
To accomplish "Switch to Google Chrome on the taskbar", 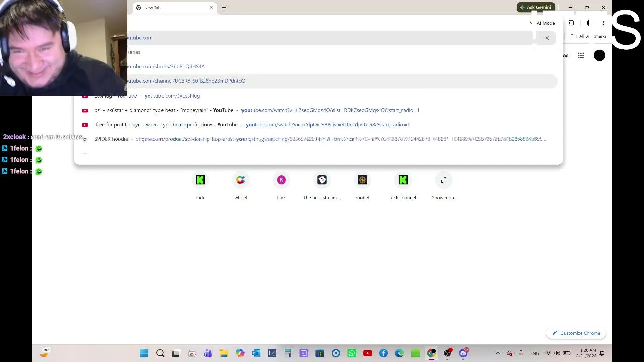I will coord(431,353).
